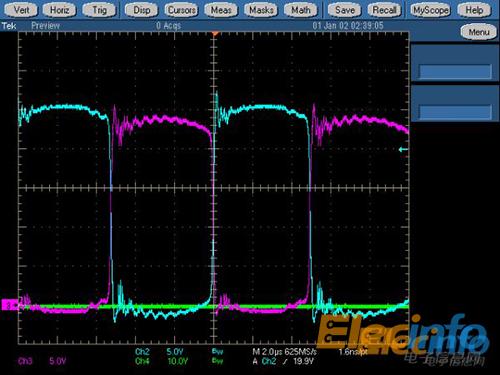Viewport: 500px width, 375px height.
Task: Click the Menu button
Action: tap(479, 32)
